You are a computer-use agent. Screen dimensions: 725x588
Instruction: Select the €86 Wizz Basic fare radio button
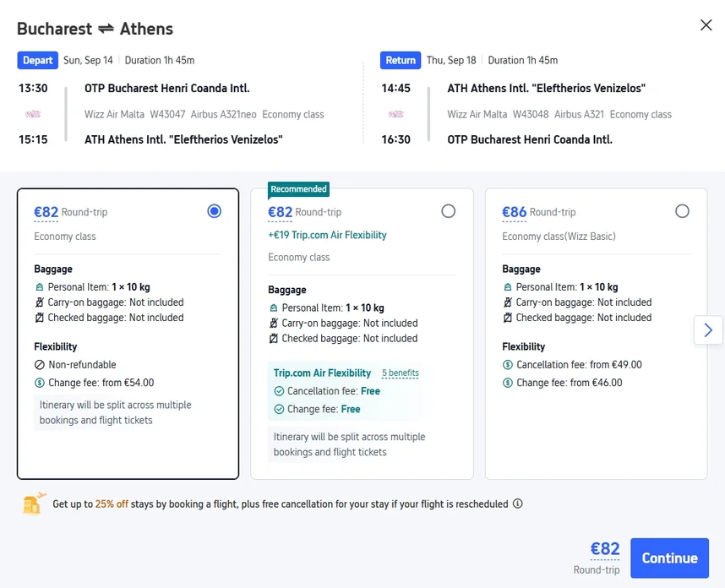click(682, 211)
